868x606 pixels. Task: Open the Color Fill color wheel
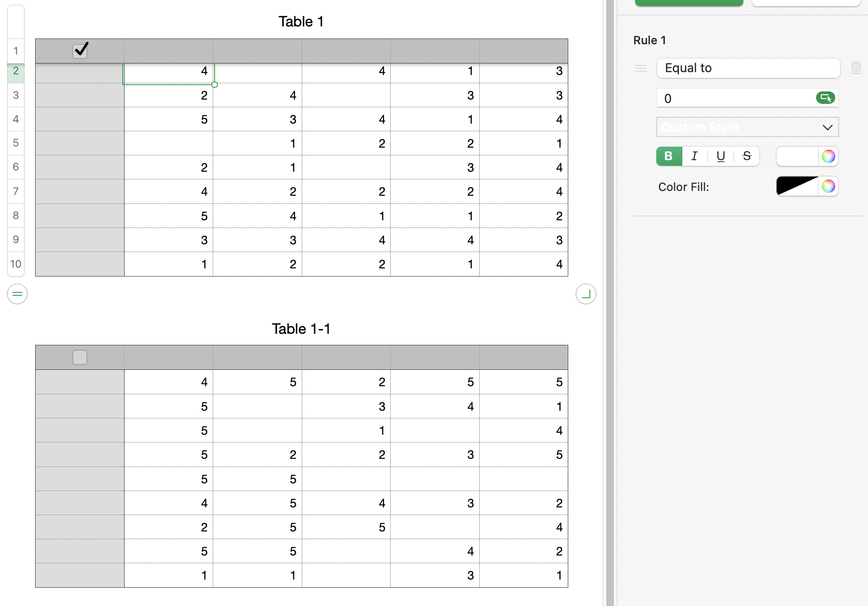(x=828, y=186)
